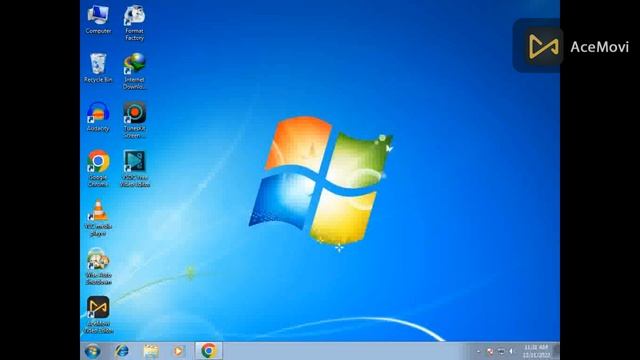This screenshot has width=640, height=360.
Task: Open the Windows Start menu orb
Action: tap(92, 351)
